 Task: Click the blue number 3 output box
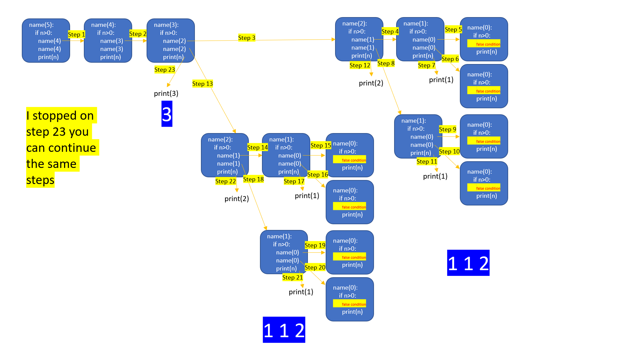(x=167, y=113)
